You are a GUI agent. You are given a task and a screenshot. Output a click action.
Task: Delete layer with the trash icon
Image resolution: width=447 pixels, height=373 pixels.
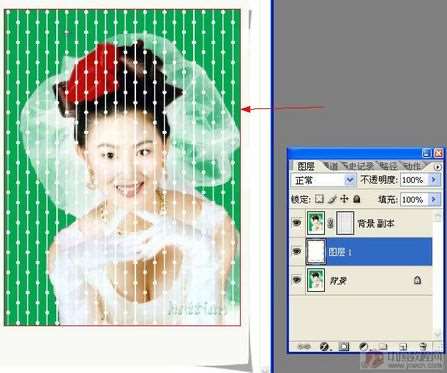[x=423, y=347]
